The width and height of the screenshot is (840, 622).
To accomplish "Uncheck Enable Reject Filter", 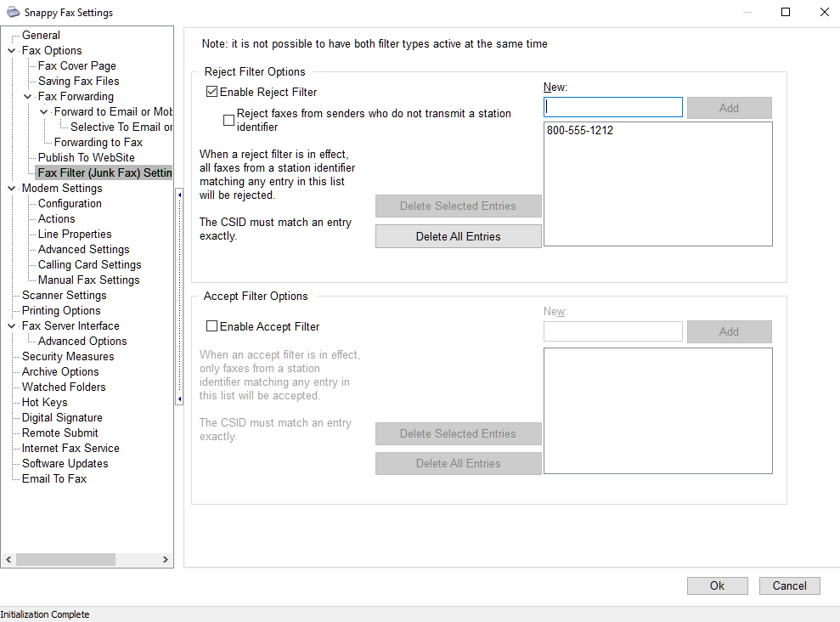I will tap(212, 92).
